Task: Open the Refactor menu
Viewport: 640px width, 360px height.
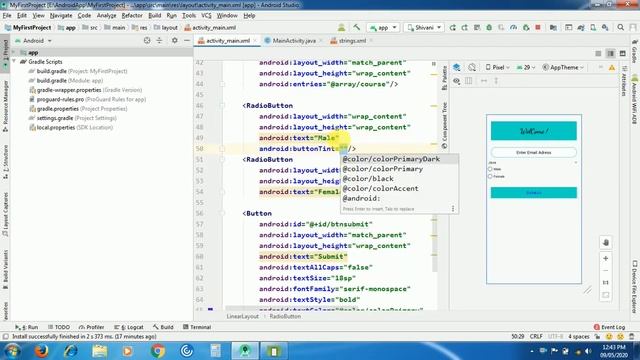Action: coord(132,16)
